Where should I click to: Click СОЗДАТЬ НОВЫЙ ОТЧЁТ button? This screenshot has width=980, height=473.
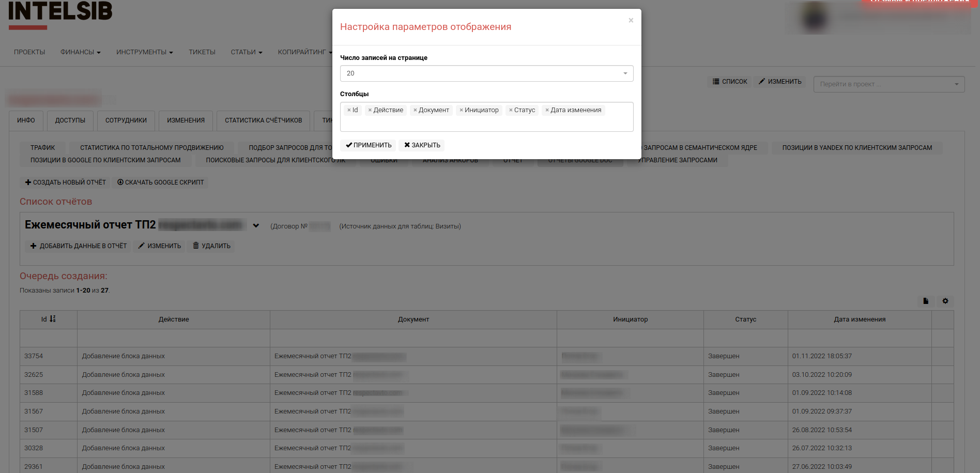coord(66,182)
